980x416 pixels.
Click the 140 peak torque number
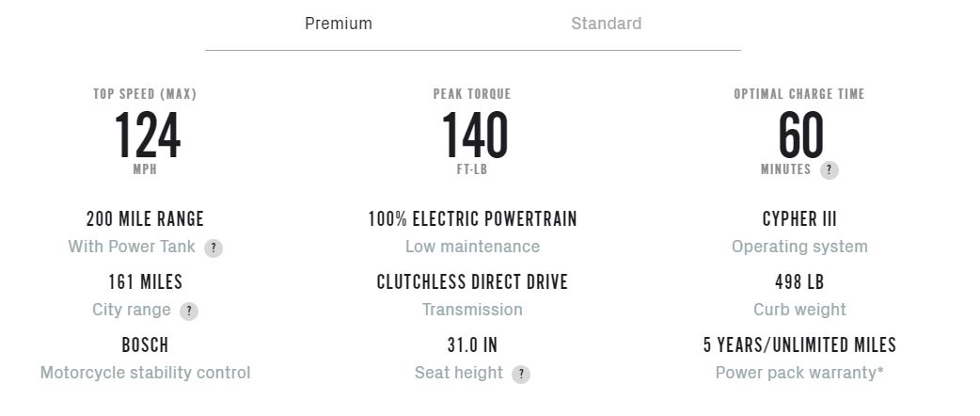tap(474, 136)
